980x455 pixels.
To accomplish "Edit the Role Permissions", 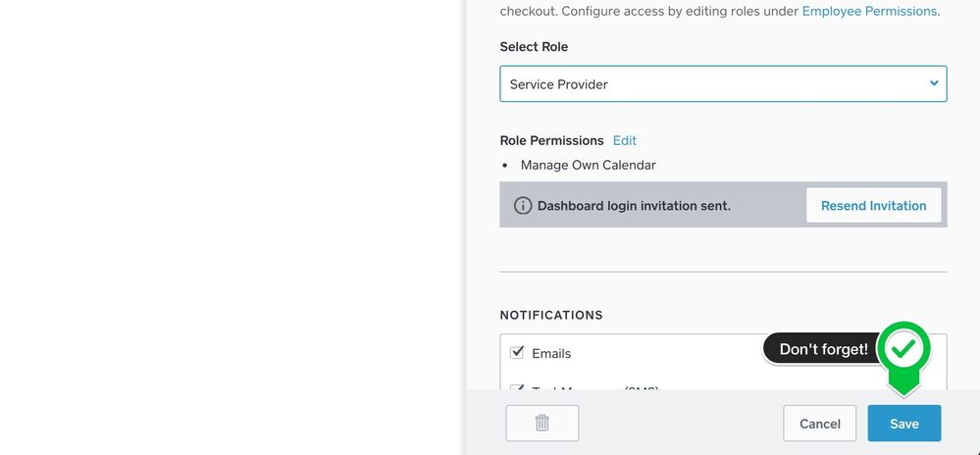I will [x=625, y=140].
